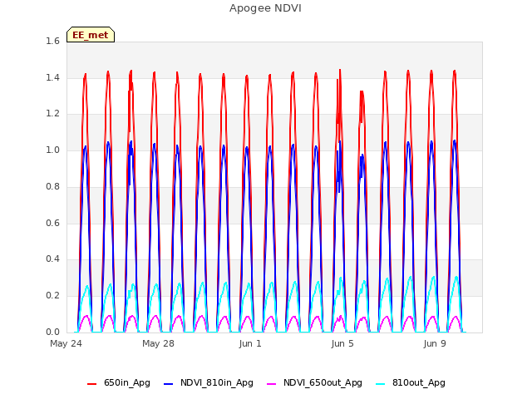Select the 650in_Apg legend label
The height and width of the screenshot is (399, 532).
coord(127,382)
